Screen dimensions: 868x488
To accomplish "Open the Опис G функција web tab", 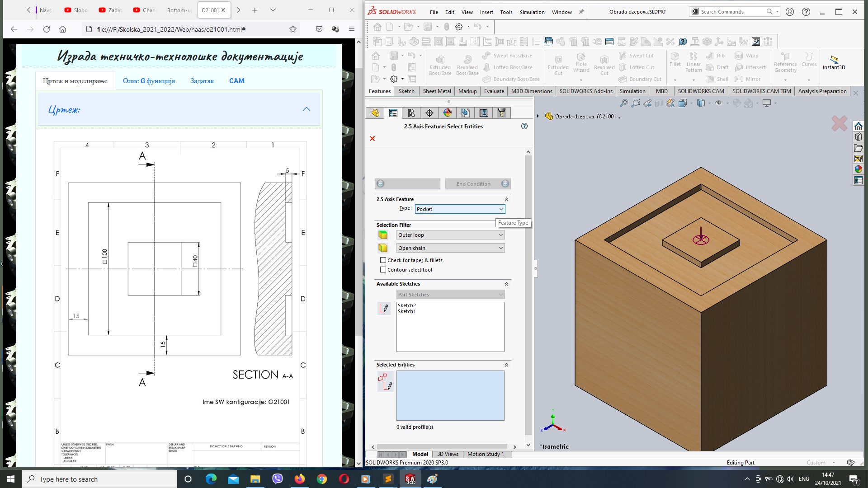I will coord(149,81).
